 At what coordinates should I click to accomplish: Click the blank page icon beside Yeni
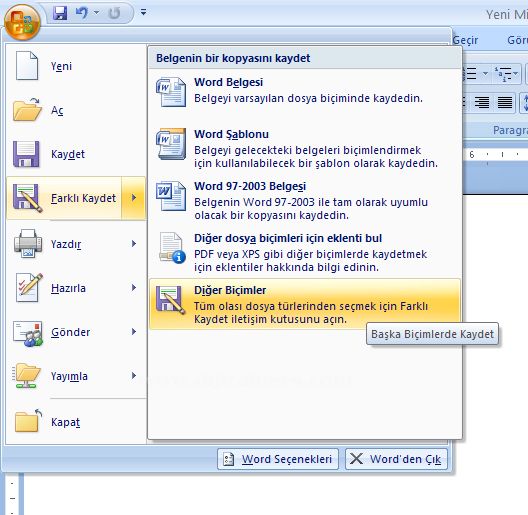click(x=27, y=66)
